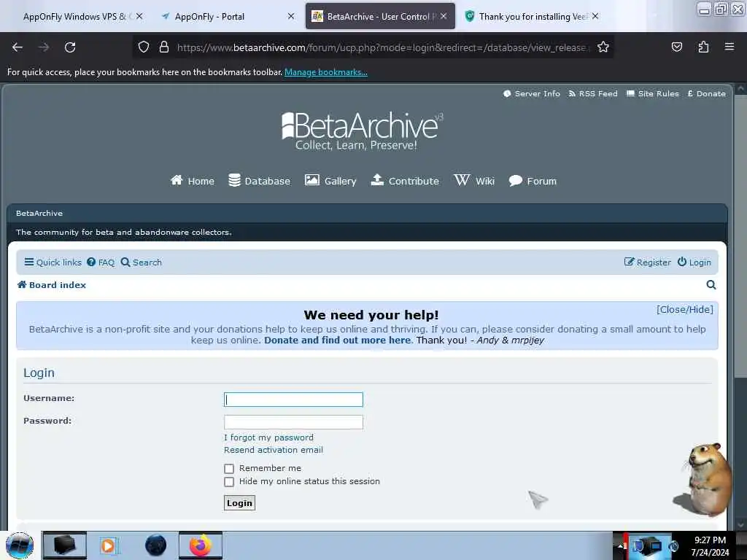This screenshot has width=747, height=560.
Task: Click I forgot my password
Action: point(268,437)
